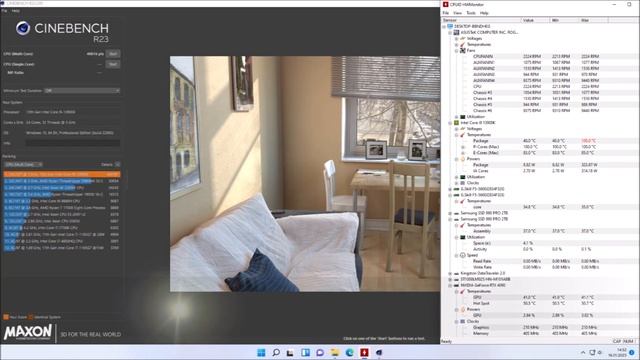Click the Min column header in HWMonitor

tap(565, 20)
